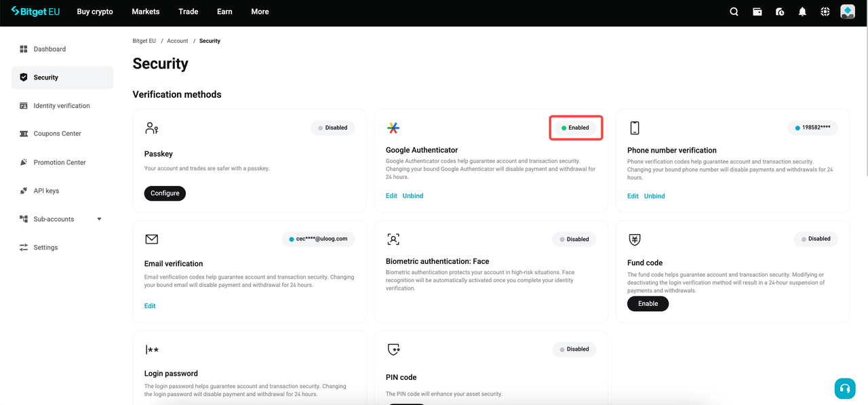Image resolution: width=868 pixels, height=405 pixels.
Task: Click the Dashboard grid icon in sidebar
Action: (x=24, y=49)
